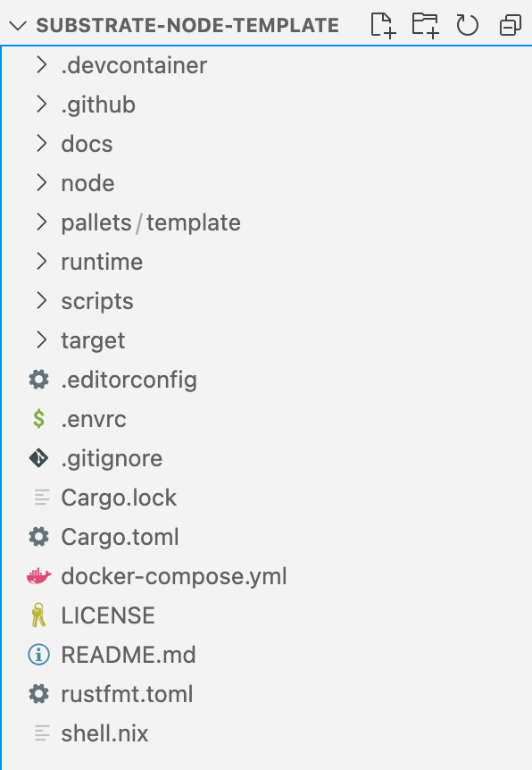Click the New Folder icon
This screenshot has height=770, width=532.
[x=425, y=25]
